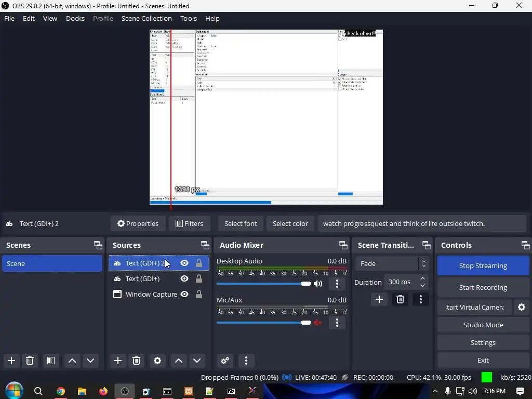
Task: Open the File menu
Action: tap(9, 18)
